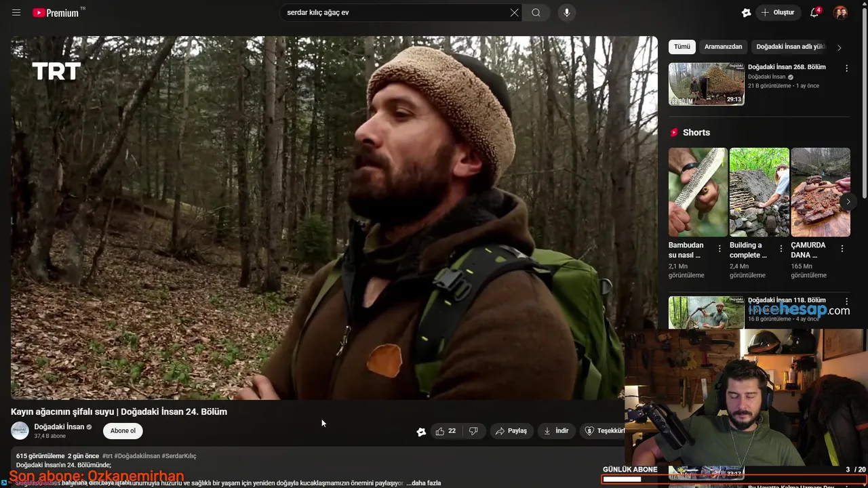Click Doğadaki İnsan 118. Bölüm title
The height and width of the screenshot is (488, 868).
pyautogui.click(x=787, y=300)
